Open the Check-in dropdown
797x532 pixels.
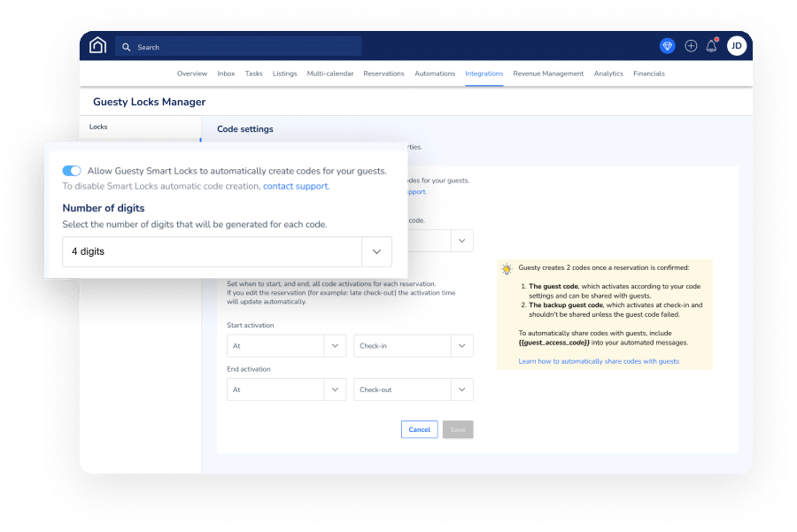[x=414, y=345]
